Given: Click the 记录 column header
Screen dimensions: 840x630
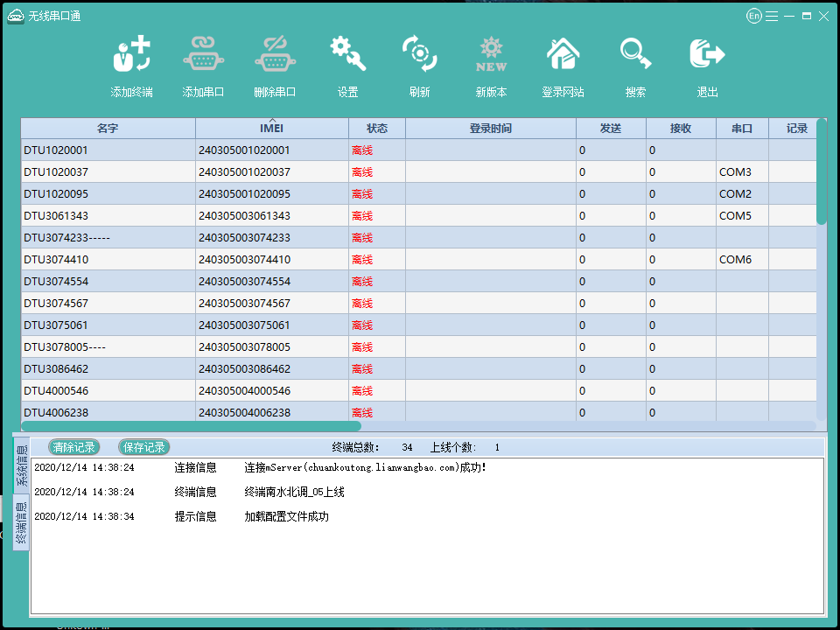Looking at the screenshot, I should (x=793, y=129).
